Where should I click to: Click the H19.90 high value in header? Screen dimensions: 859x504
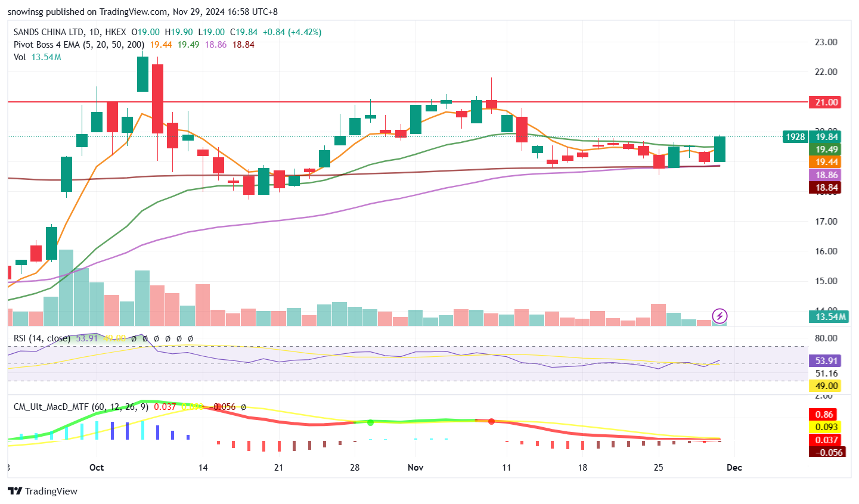click(179, 32)
